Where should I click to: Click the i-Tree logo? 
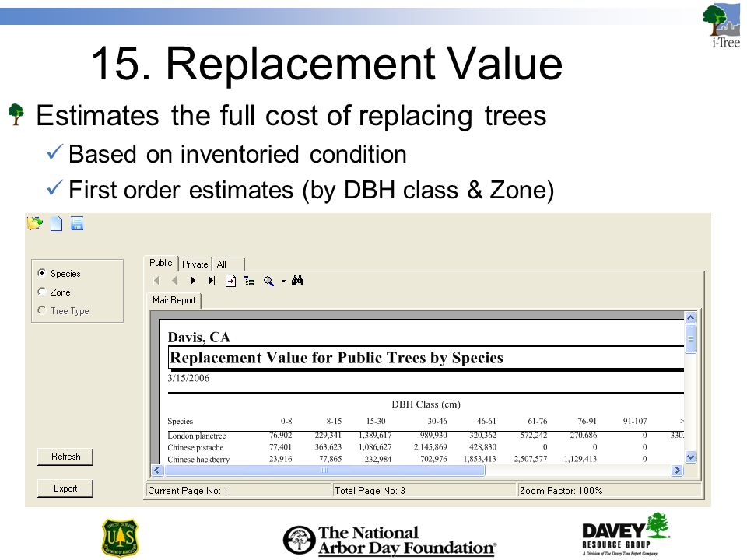pos(721,26)
